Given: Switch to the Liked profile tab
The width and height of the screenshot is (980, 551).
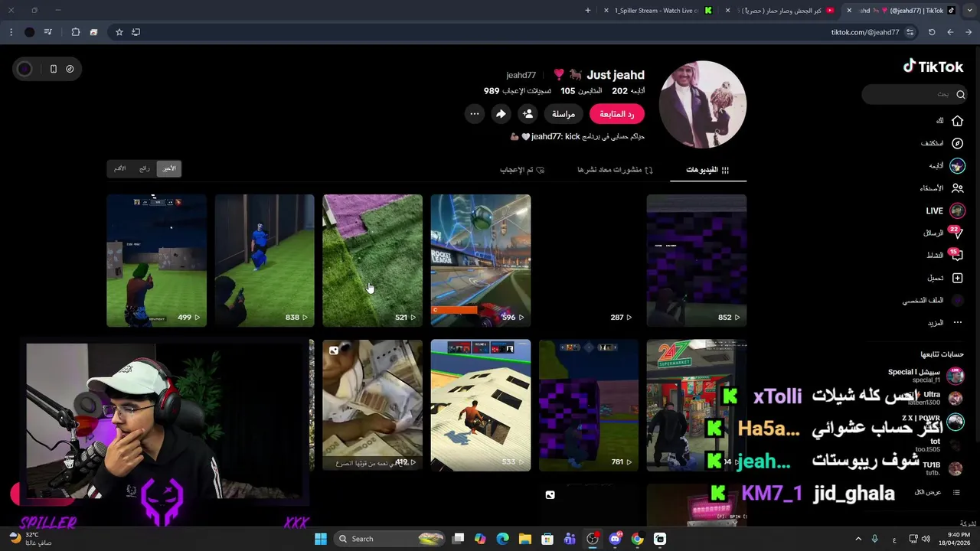Looking at the screenshot, I should click(x=522, y=170).
